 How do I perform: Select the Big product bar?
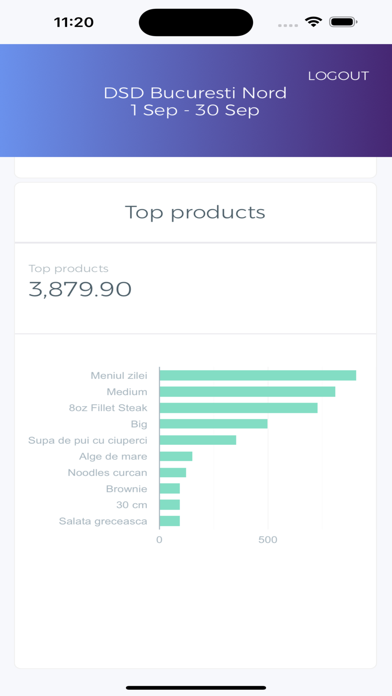(214, 424)
